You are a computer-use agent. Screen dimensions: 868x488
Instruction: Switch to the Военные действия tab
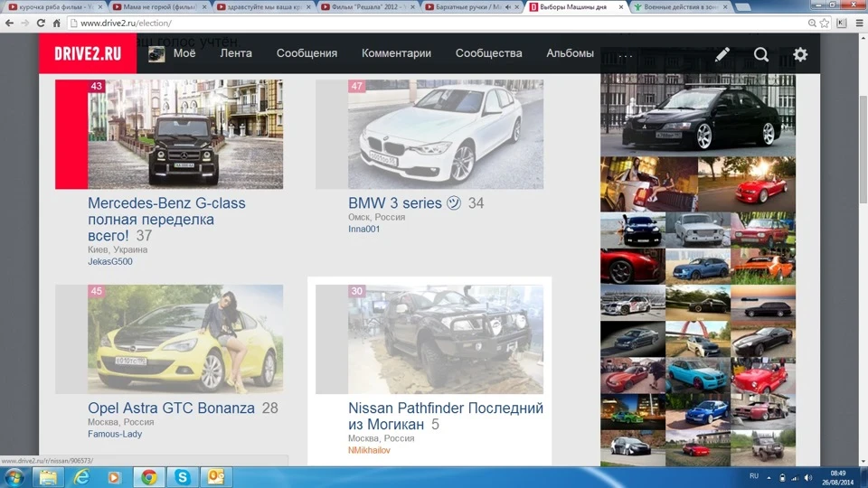(x=681, y=7)
